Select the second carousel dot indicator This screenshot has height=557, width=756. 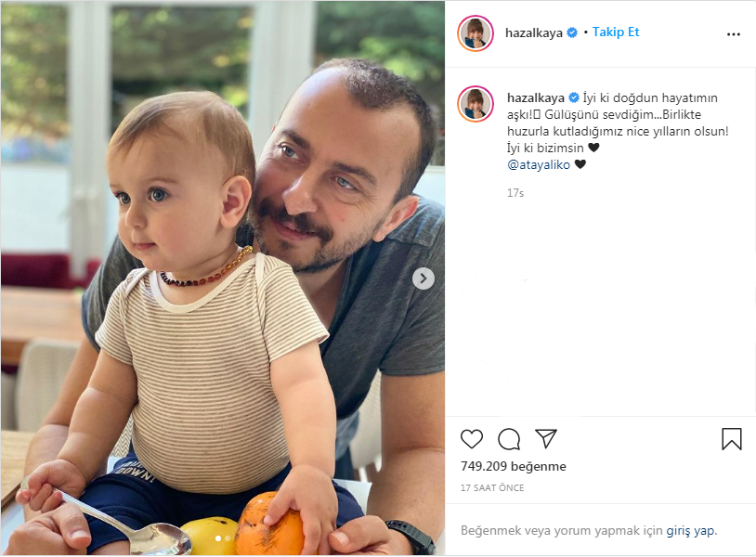pyautogui.click(x=228, y=538)
